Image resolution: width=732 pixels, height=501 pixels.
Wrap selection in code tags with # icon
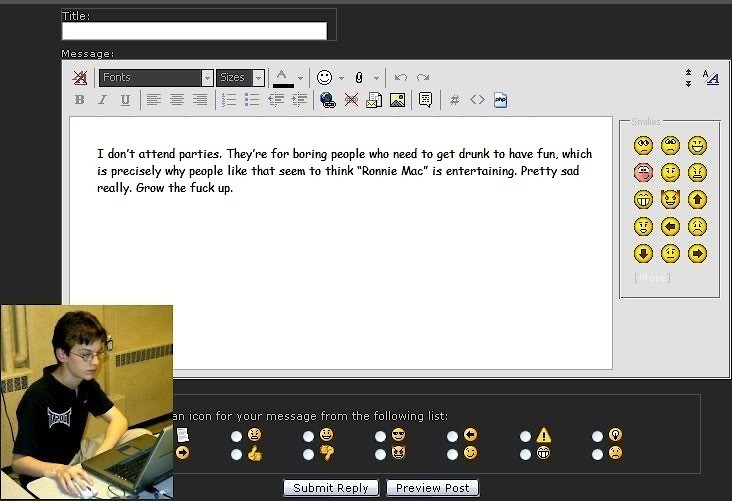point(454,100)
